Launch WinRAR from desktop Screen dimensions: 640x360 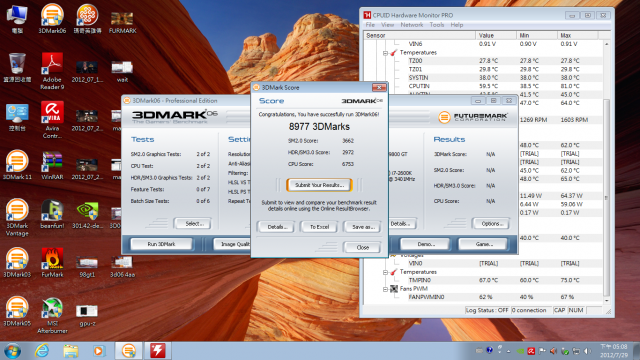pos(52,166)
